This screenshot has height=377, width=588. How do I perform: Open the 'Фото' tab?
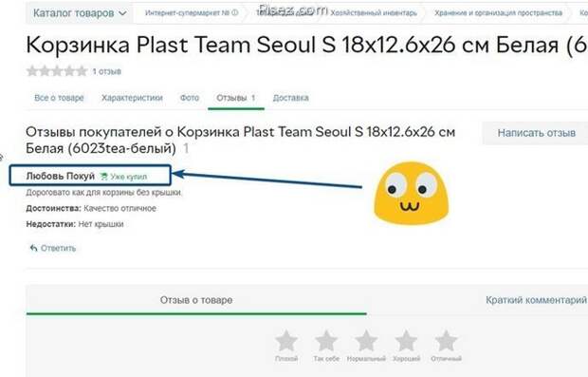[x=190, y=98]
